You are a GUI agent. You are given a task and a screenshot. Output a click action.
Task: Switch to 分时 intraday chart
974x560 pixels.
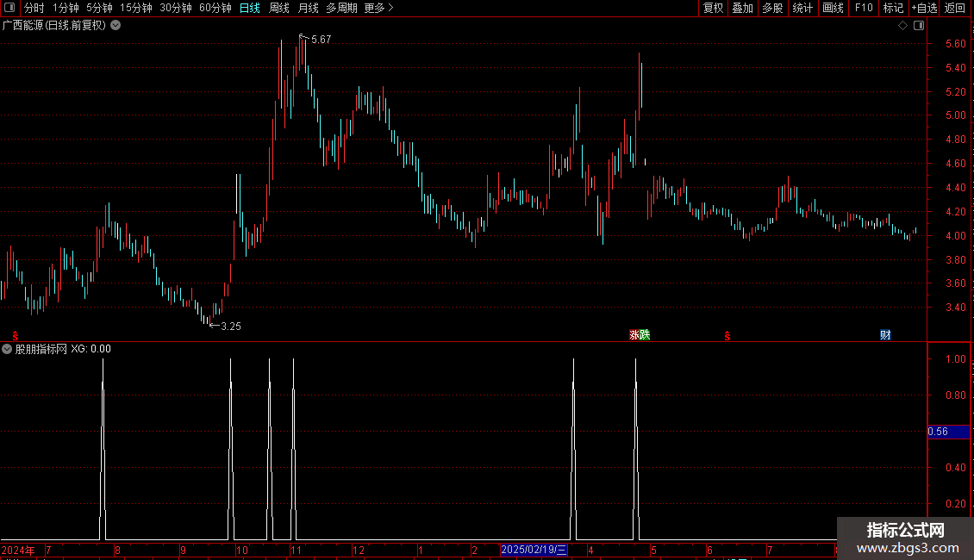pos(34,8)
